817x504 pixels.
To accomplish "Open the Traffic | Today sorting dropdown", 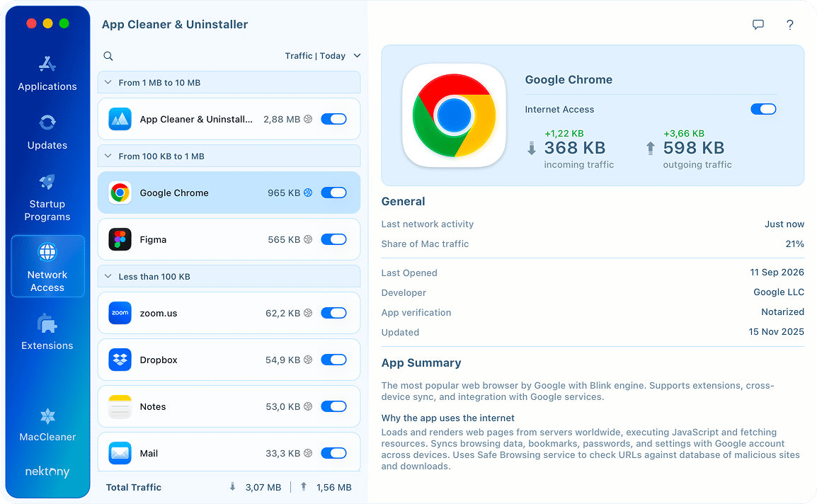I will [x=323, y=56].
